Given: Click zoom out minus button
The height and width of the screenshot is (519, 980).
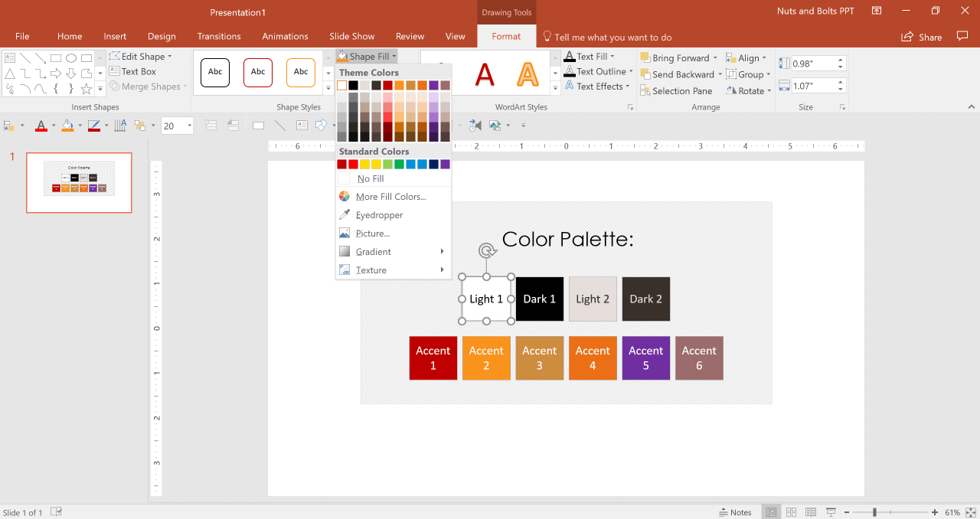Looking at the screenshot, I should point(848,512).
